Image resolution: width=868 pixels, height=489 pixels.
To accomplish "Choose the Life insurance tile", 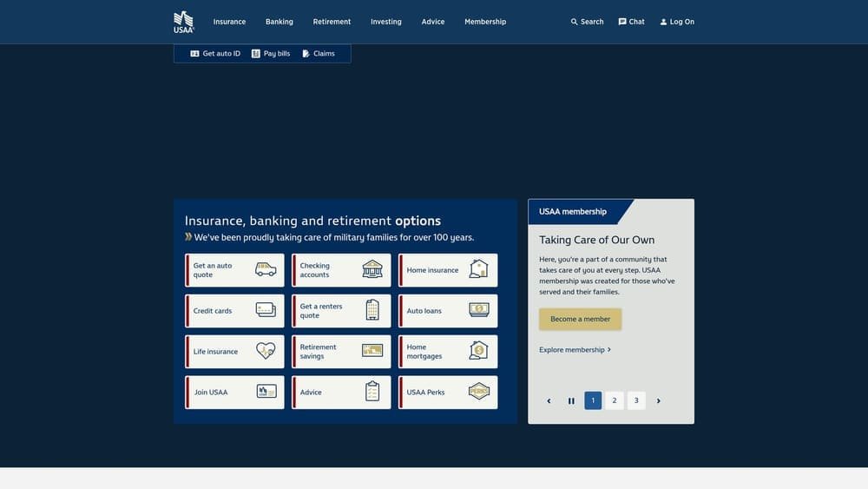I will pyautogui.click(x=234, y=352).
